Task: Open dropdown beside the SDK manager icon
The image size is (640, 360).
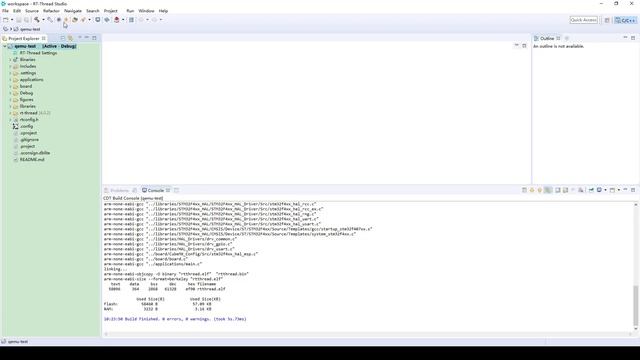Action: [123, 20]
